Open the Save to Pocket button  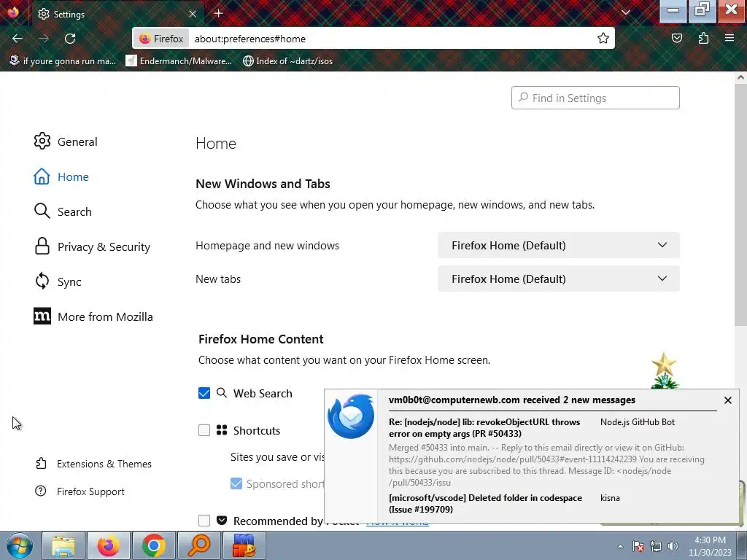(x=676, y=39)
